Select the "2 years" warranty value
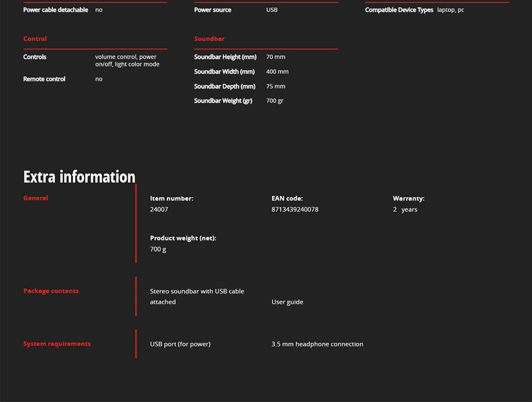532x402 pixels. click(x=405, y=210)
